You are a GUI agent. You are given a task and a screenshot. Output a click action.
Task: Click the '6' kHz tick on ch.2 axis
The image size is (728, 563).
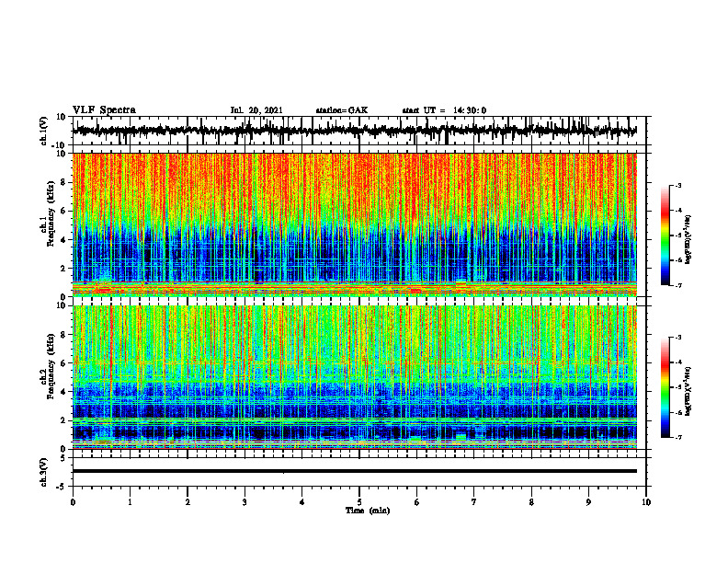pyautogui.click(x=63, y=363)
